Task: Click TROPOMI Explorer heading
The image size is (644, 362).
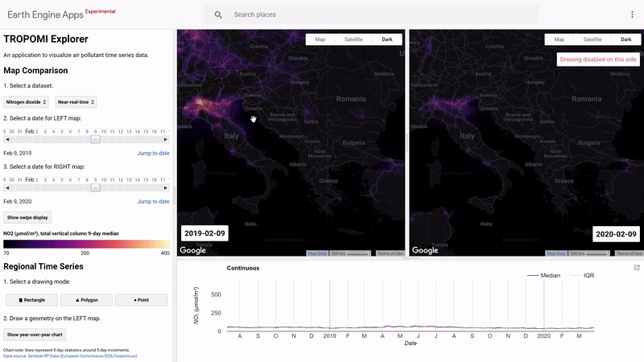Action: [x=46, y=39]
